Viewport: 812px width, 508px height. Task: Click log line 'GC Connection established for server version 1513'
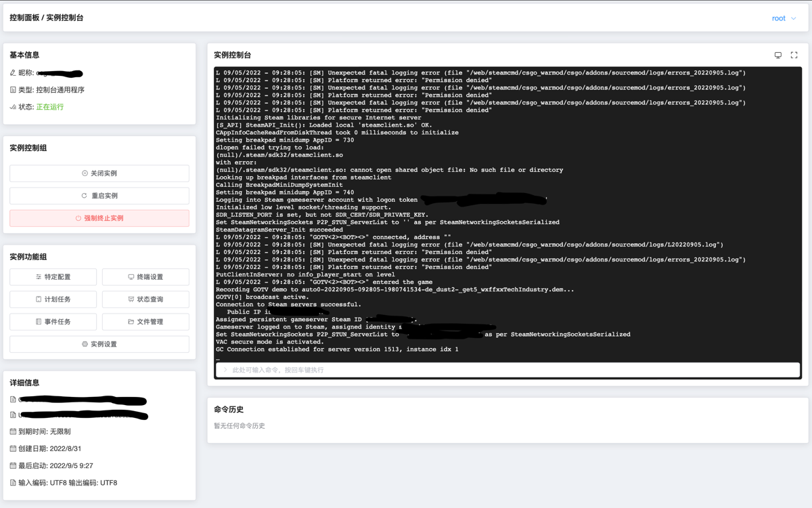[x=337, y=350]
